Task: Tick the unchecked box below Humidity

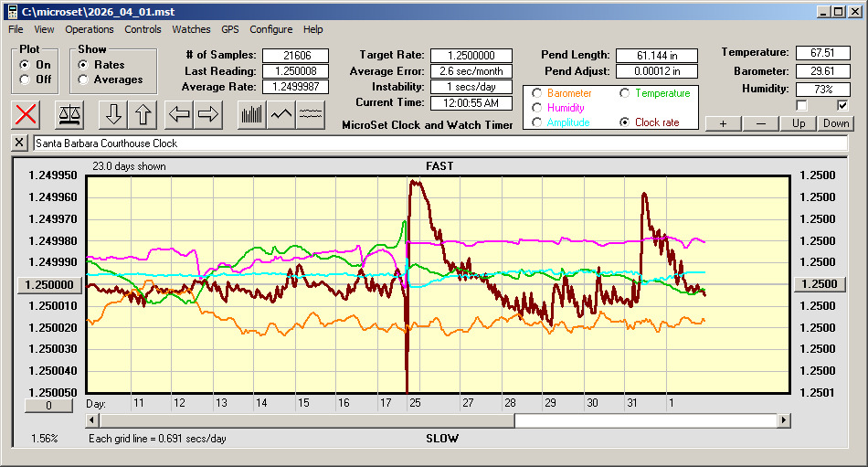Action: 802,105
